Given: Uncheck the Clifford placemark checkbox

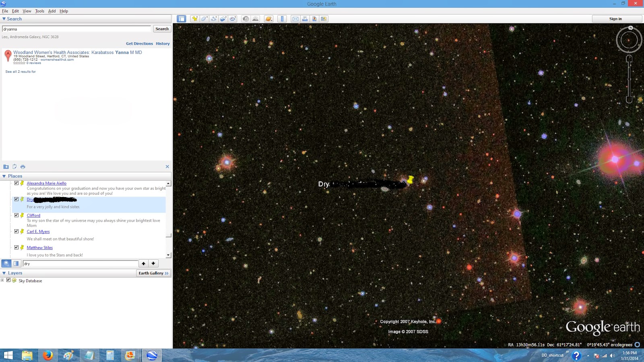Looking at the screenshot, I should pyautogui.click(x=17, y=215).
